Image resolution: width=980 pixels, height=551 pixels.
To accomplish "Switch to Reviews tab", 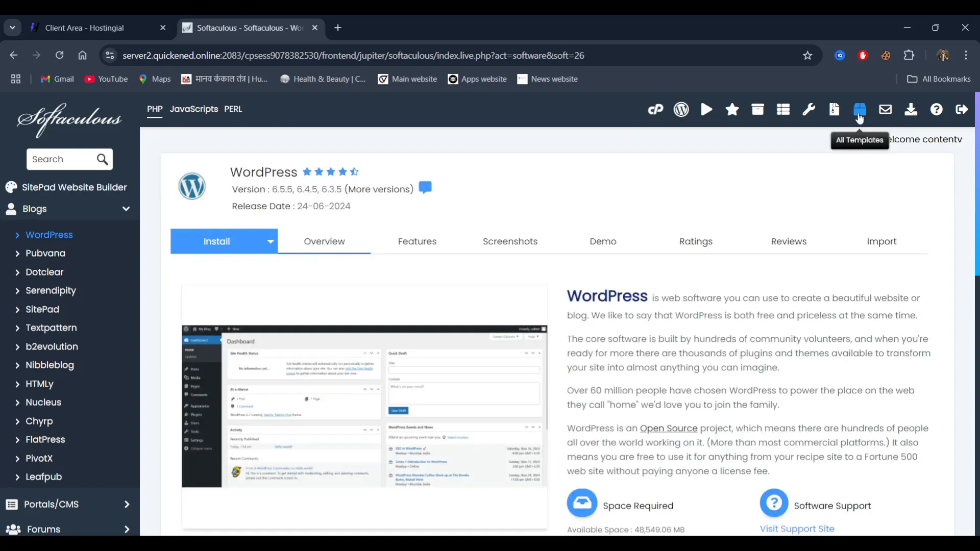I will coord(789,241).
